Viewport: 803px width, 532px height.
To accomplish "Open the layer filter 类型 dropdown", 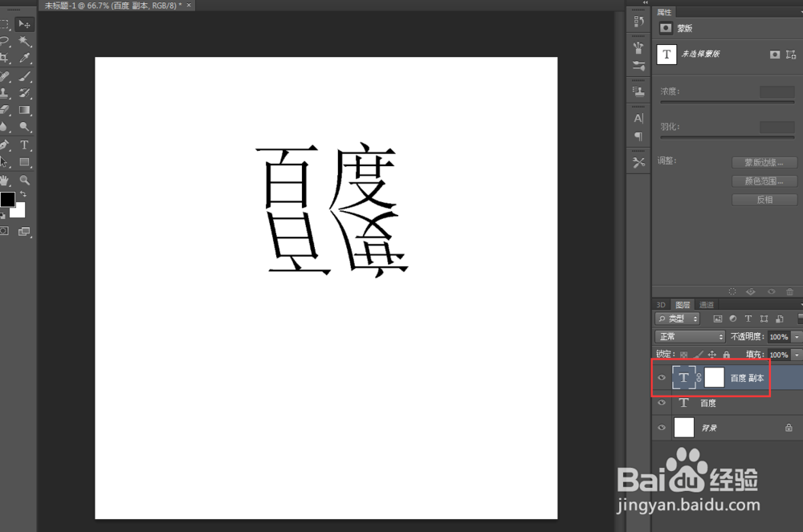I will [678, 319].
